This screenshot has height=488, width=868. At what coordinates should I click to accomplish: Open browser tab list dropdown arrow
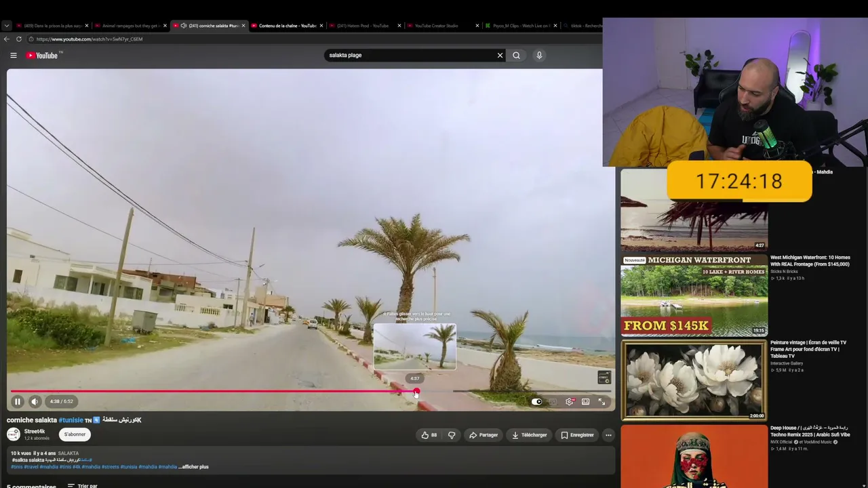point(7,26)
